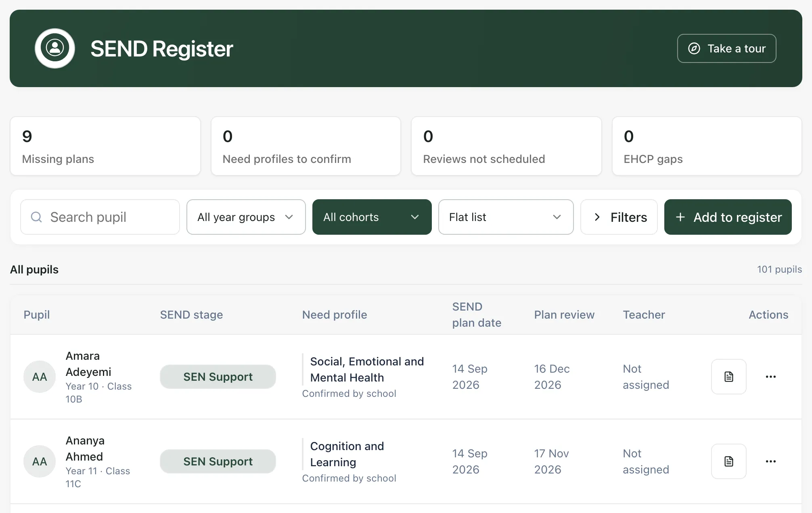Viewport: 812px width, 513px height.
Task: Click the Pupil column header
Action: (37, 315)
